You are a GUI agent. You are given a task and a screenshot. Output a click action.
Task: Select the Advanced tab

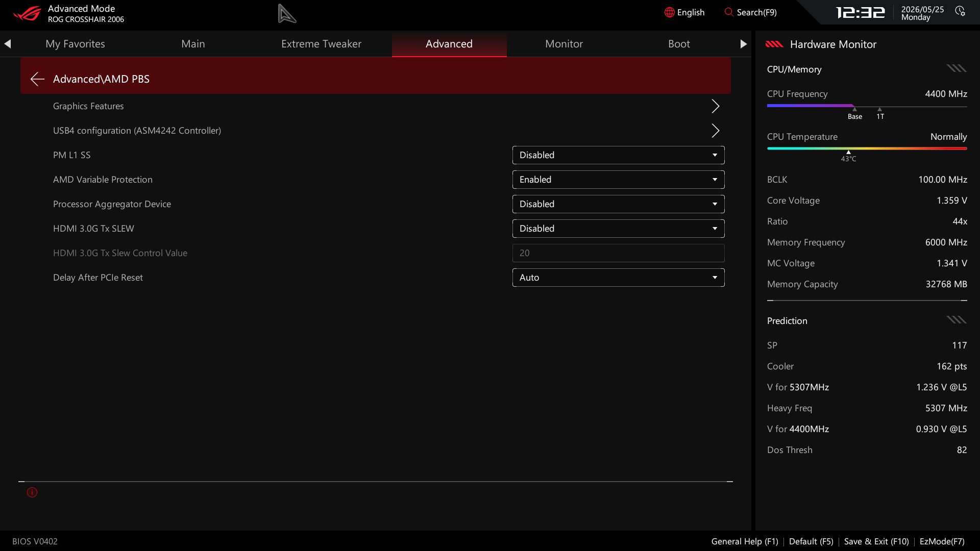tap(449, 44)
